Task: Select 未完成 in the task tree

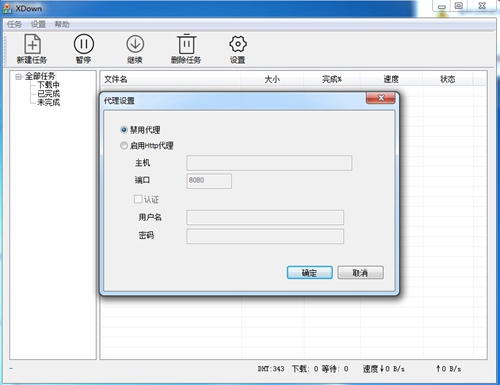Action: [x=48, y=102]
